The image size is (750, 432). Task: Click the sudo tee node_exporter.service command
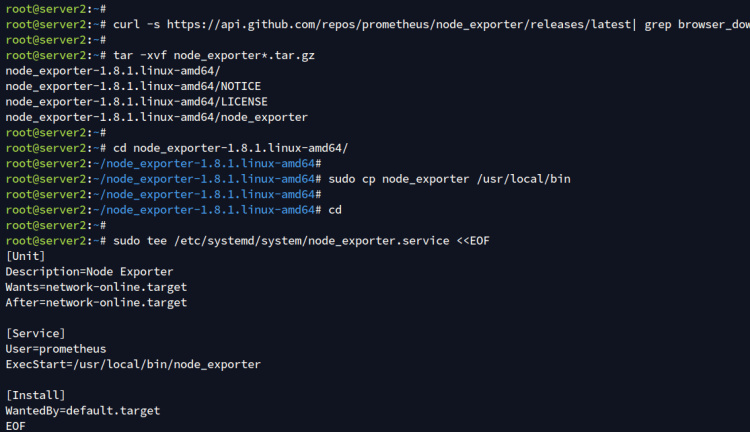(301, 240)
